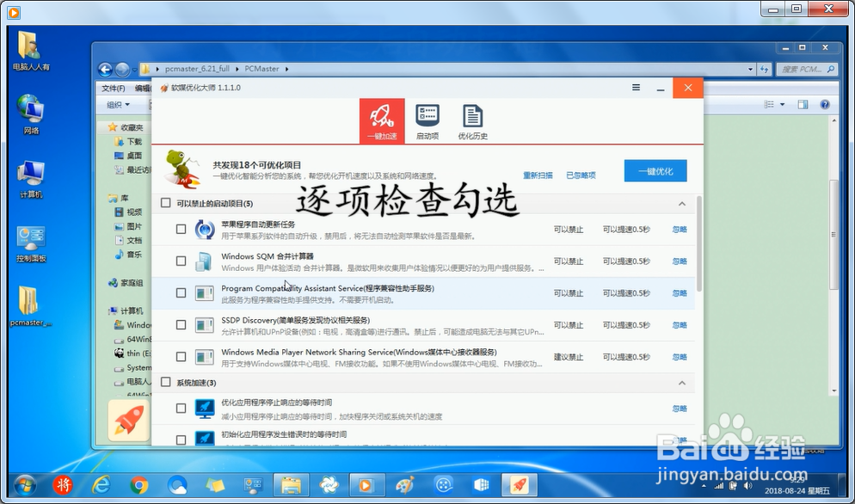
Task: Open the 文件(F) menu in Explorer
Action: pos(114,89)
